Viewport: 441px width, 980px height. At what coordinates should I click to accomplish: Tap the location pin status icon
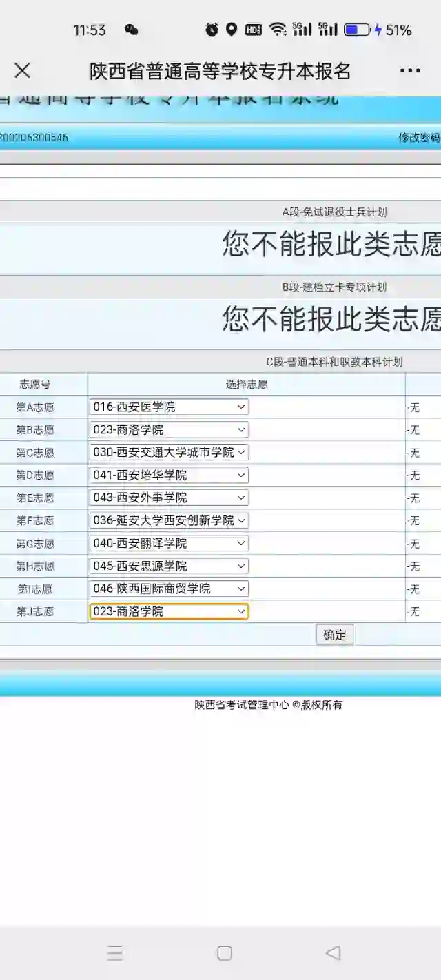232,29
